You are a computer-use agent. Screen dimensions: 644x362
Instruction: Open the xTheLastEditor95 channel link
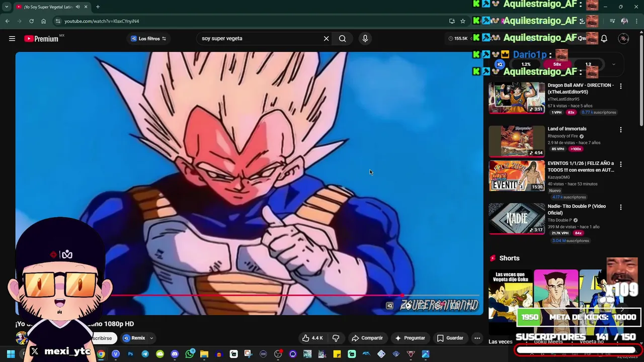563,99
